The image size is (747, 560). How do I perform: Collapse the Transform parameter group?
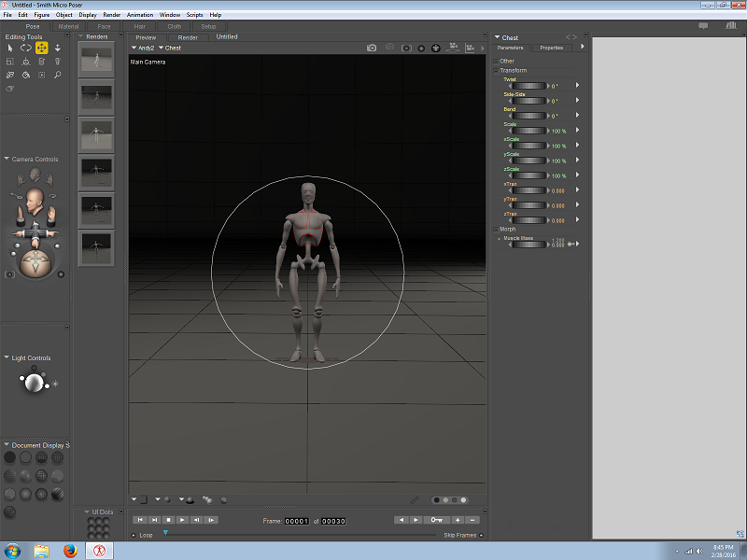497,71
